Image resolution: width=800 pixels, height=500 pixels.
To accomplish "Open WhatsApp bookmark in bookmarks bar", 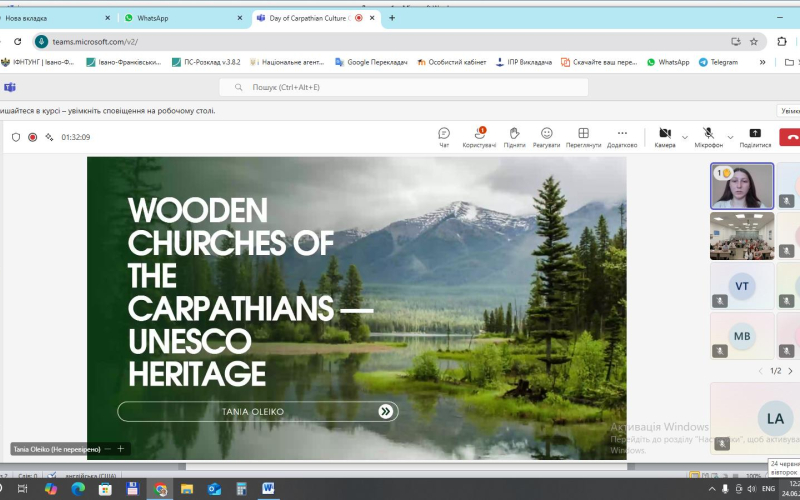I will [x=668, y=62].
